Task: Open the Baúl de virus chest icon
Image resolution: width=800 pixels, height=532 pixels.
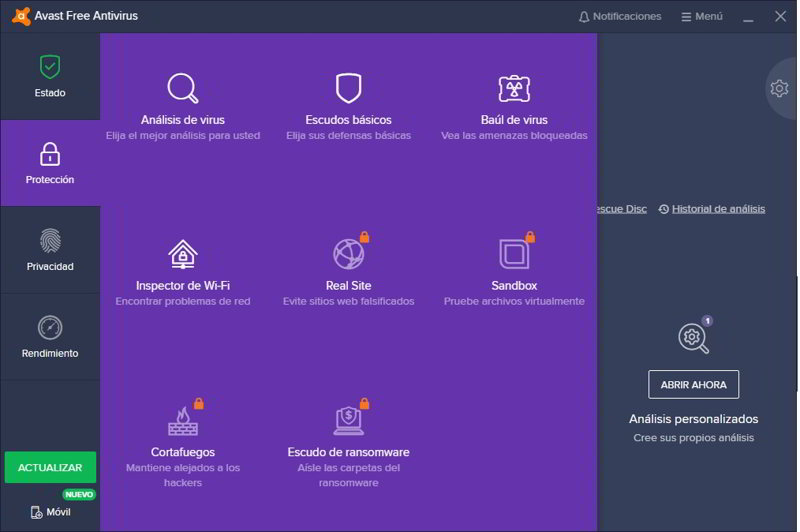Action: pos(514,88)
